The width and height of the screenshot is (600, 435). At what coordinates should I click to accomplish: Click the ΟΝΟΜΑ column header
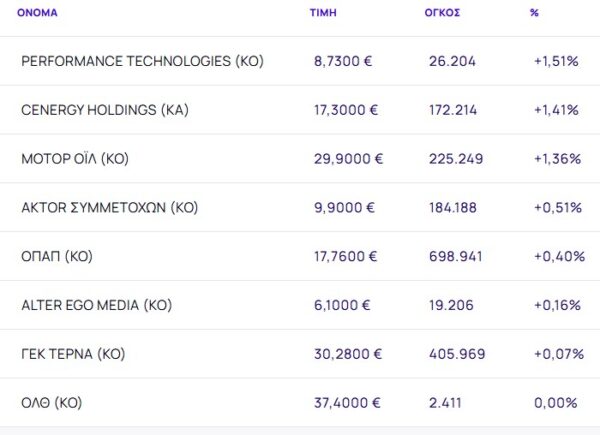click(x=38, y=14)
